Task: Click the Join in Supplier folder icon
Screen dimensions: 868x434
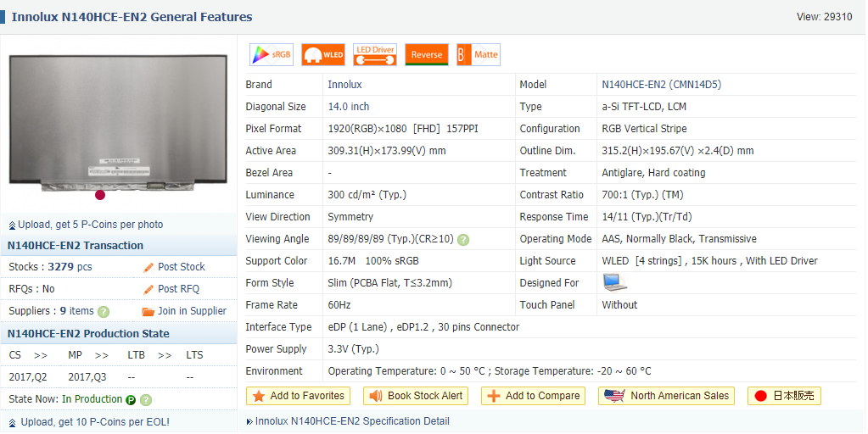Action: pyautogui.click(x=148, y=312)
